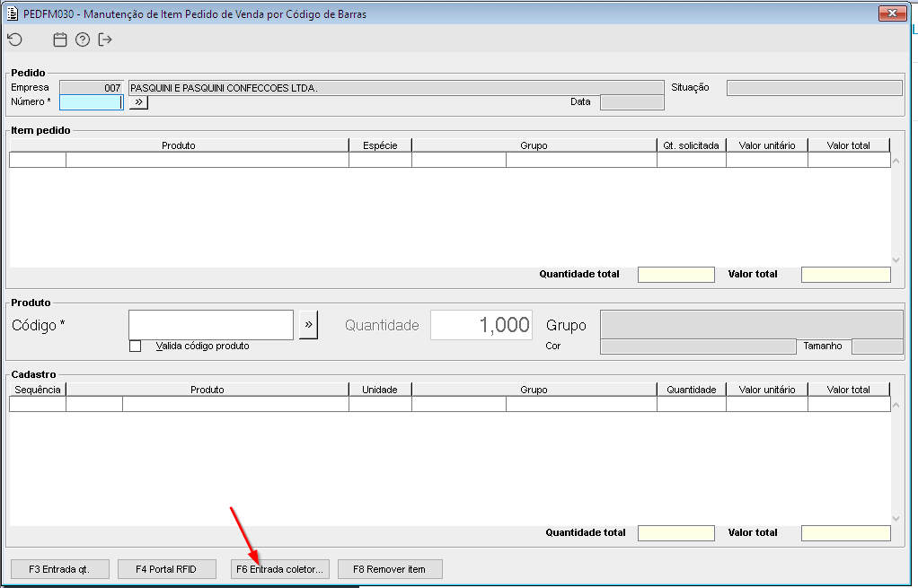Screen dimensions: 918x588
Task: Click first cell of Item pedido row
Action: point(38,160)
